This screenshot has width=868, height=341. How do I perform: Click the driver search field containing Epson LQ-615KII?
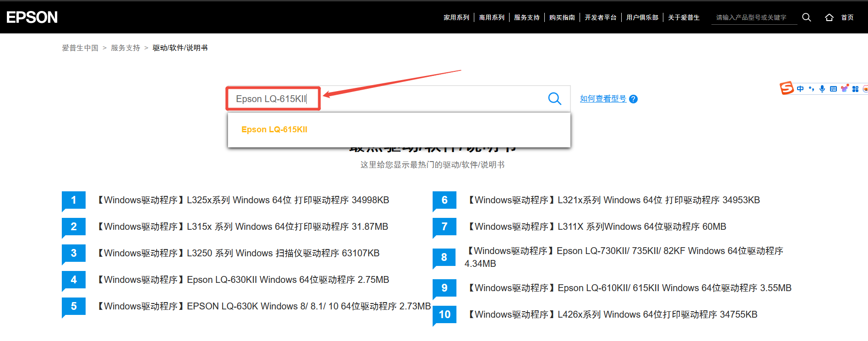[x=398, y=98]
